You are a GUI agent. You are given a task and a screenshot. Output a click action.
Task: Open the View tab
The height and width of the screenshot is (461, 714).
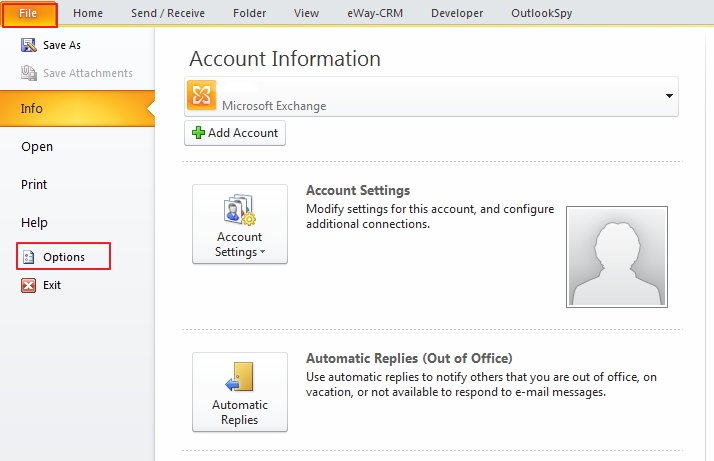[x=306, y=14]
